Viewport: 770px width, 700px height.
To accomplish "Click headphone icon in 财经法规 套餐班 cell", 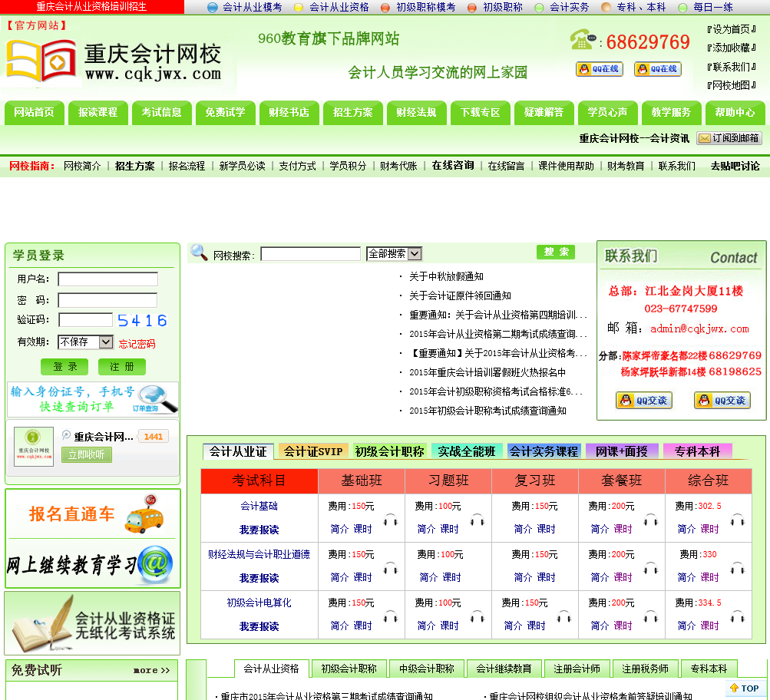I will click(651, 569).
